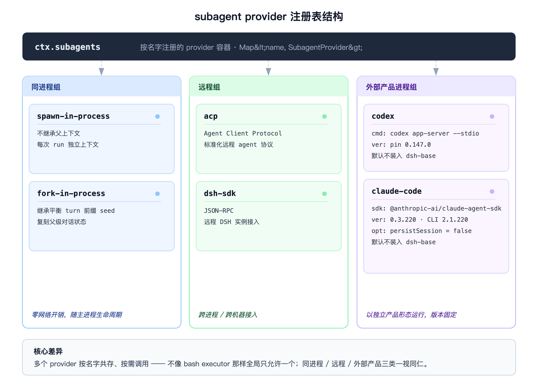Screen dimensions: 538x392
Task: Click 'sdk: @anthropic-ai/claude-agent-sdk' line
Action: (436, 208)
